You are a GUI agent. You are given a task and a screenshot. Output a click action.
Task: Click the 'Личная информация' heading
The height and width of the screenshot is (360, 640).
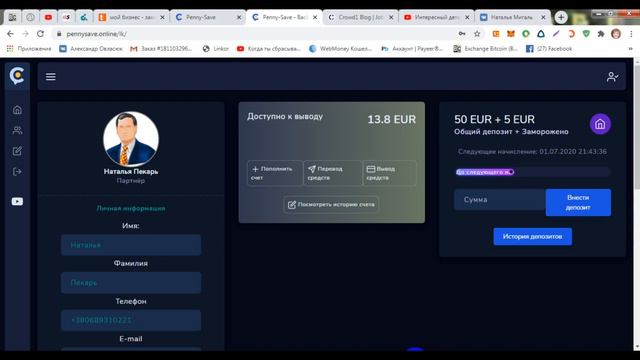pyautogui.click(x=131, y=208)
